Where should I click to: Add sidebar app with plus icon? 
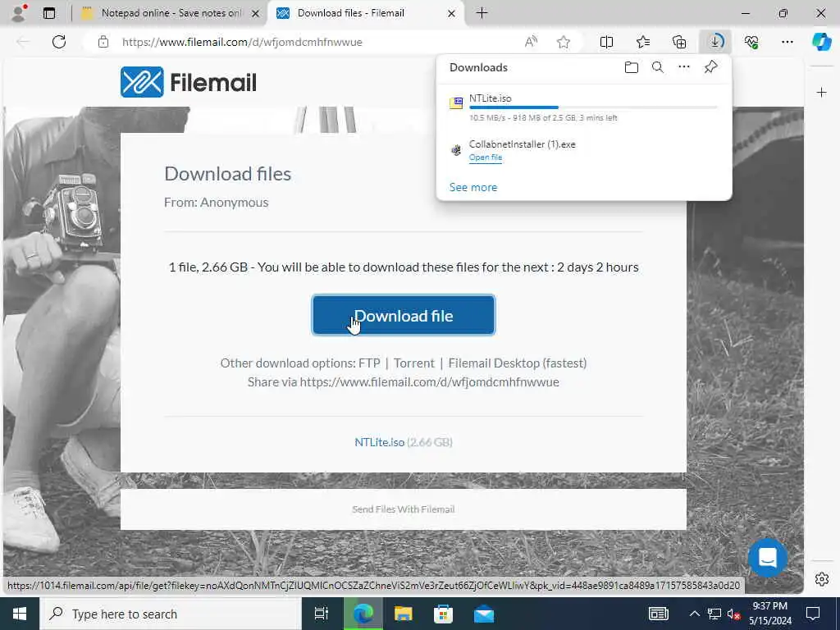(822, 93)
